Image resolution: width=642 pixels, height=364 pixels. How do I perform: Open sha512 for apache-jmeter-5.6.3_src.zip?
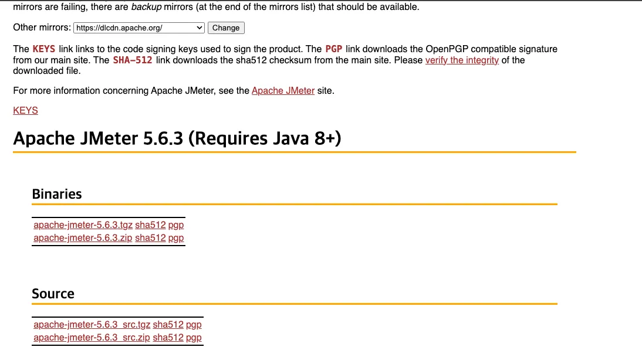pyautogui.click(x=168, y=338)
